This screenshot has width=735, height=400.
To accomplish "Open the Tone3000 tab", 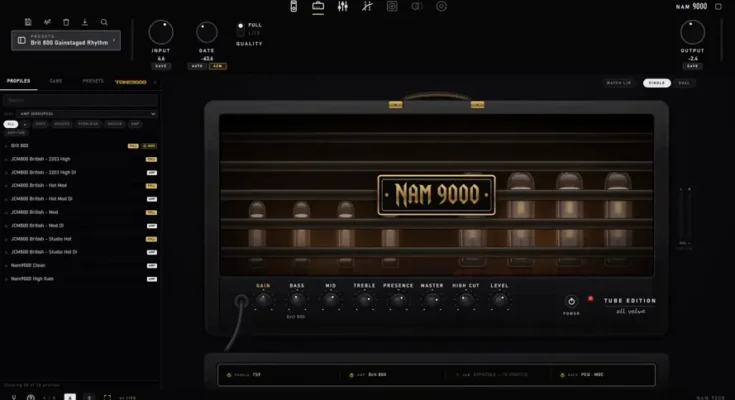I will click(131, 82).
